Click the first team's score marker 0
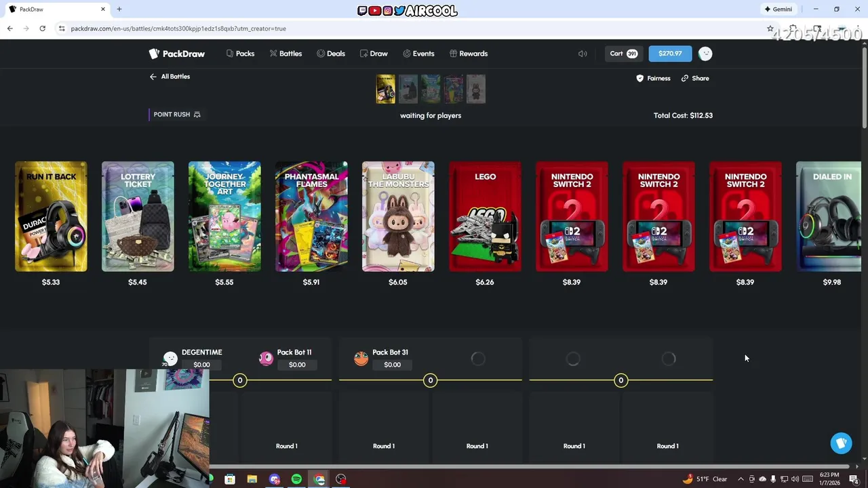 pyautogui.click(x=240, y=380)
